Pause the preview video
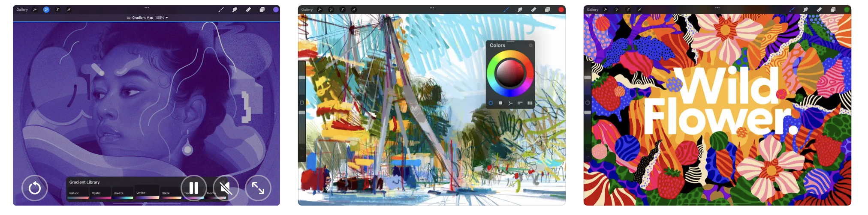Viewport: 868px width, 215px height. [194, 188]
